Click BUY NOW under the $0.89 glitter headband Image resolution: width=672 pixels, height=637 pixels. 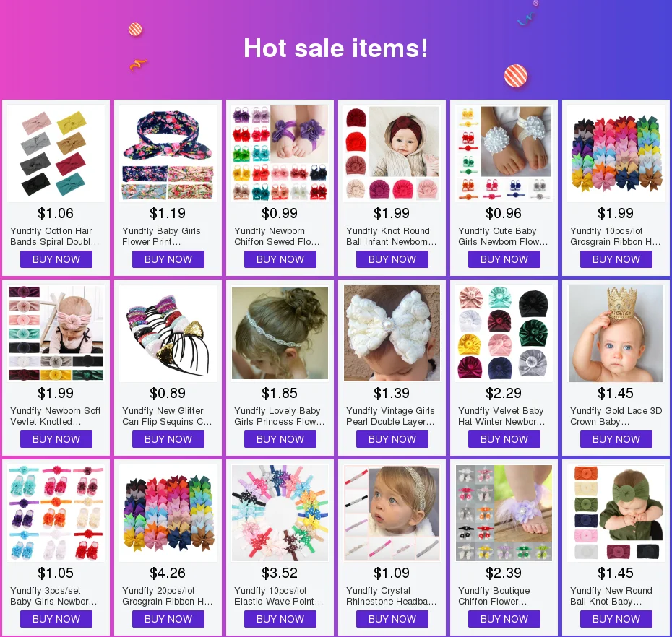click(x=168, y=440)
